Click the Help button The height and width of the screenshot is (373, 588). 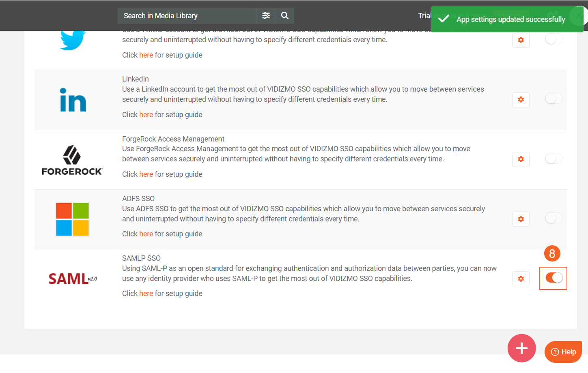(563, 352)
